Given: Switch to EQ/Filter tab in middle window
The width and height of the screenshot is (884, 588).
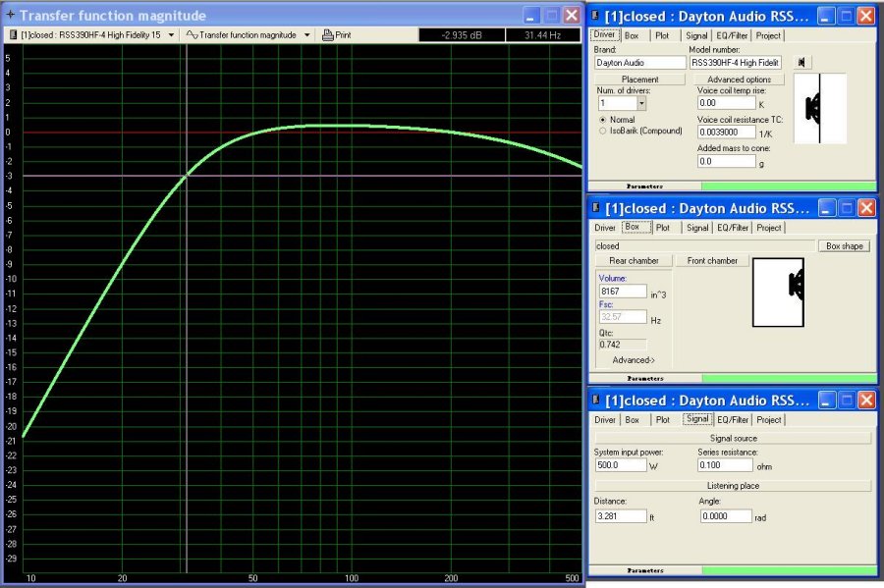Looking at the screenshot, I should click(733, 228).
